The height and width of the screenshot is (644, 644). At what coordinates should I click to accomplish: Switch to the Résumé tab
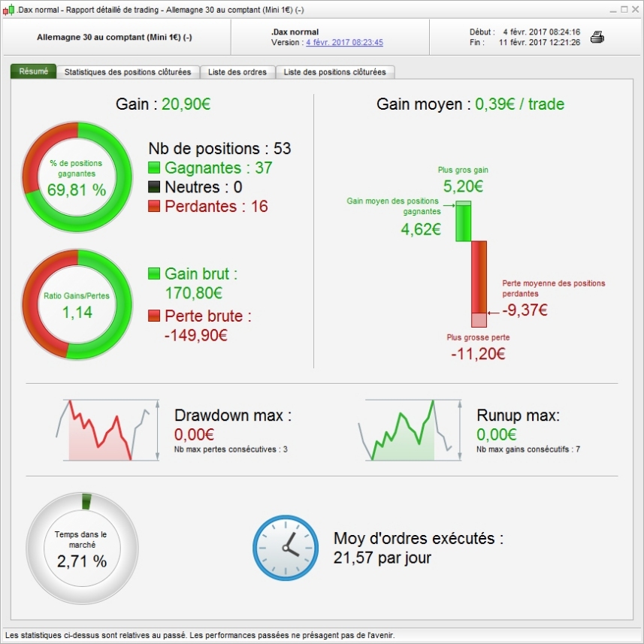[33, 71]
